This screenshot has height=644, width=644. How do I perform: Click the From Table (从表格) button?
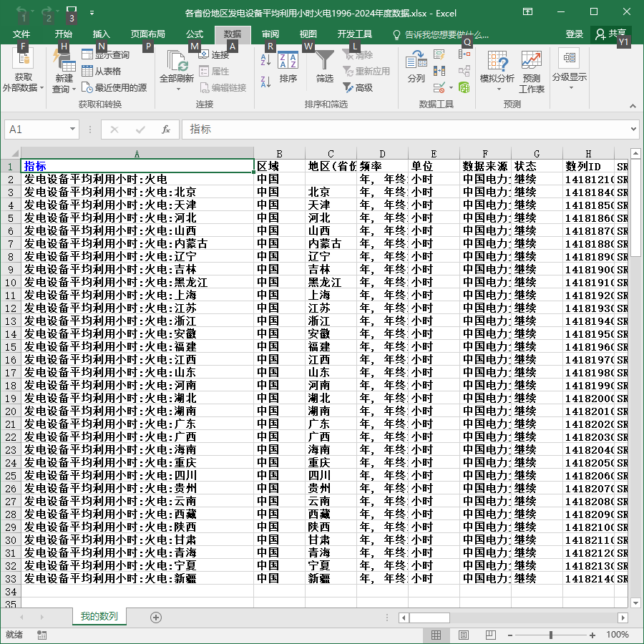101,71
